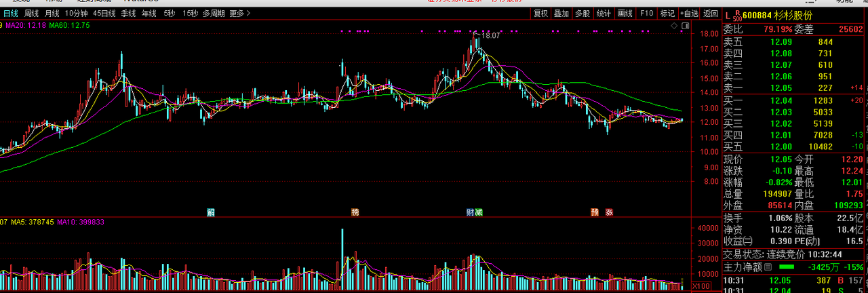The image size is (868, 293).
Task: Click the 委比 79.19% value
Action: pyautogui.click(x=778, y=30)
